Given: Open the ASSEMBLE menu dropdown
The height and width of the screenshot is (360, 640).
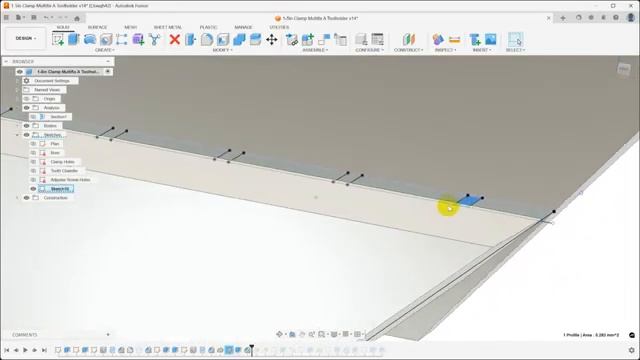Looking at the screenshot, I should (315, 50).
